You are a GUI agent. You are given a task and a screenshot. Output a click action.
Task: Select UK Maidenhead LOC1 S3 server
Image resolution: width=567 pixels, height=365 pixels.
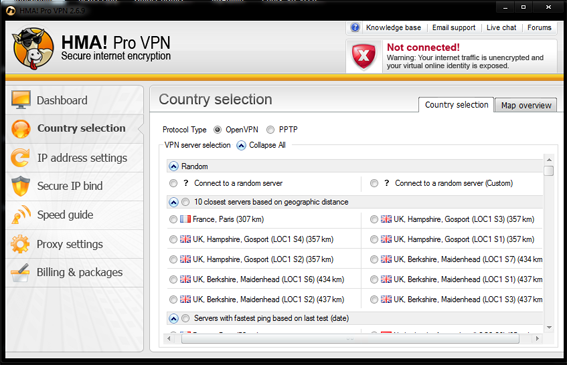tap(374, 300)
